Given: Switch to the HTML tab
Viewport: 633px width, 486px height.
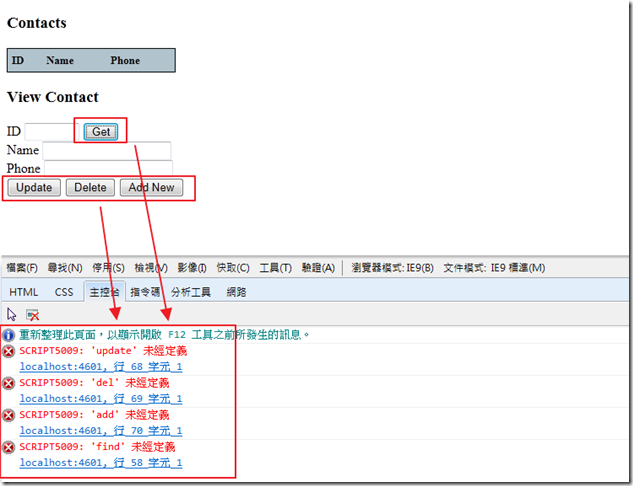Looking at the screenshot, I should tap(23, 292).
